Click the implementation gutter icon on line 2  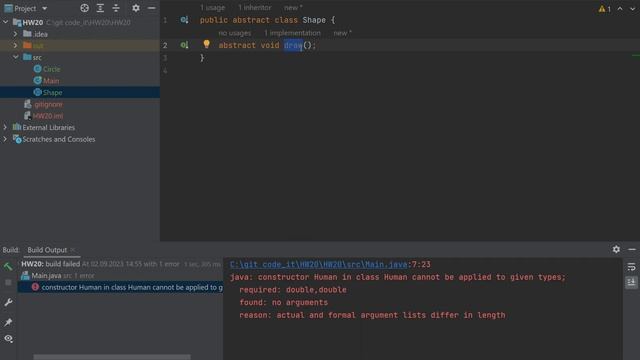click(x=184, y=45)
